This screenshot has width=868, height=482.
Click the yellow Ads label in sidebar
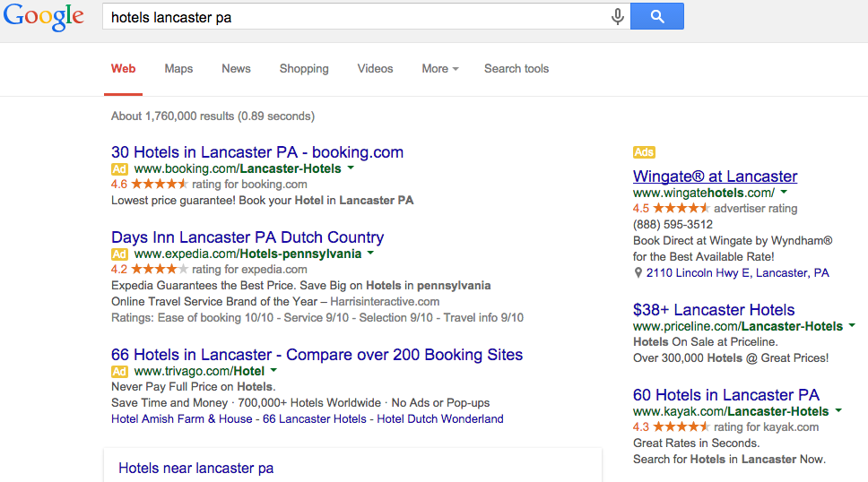[644, 152]
